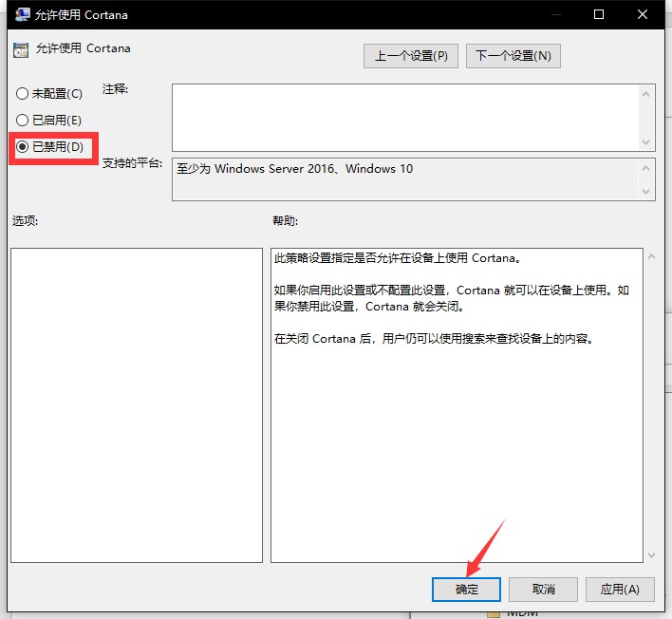Maximize the 允许使用 Cortana window

[599, 15]
